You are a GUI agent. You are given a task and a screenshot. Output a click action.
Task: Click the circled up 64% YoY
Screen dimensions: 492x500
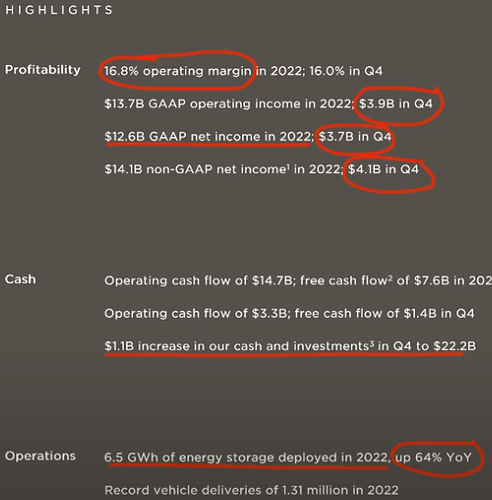point(433,457)
